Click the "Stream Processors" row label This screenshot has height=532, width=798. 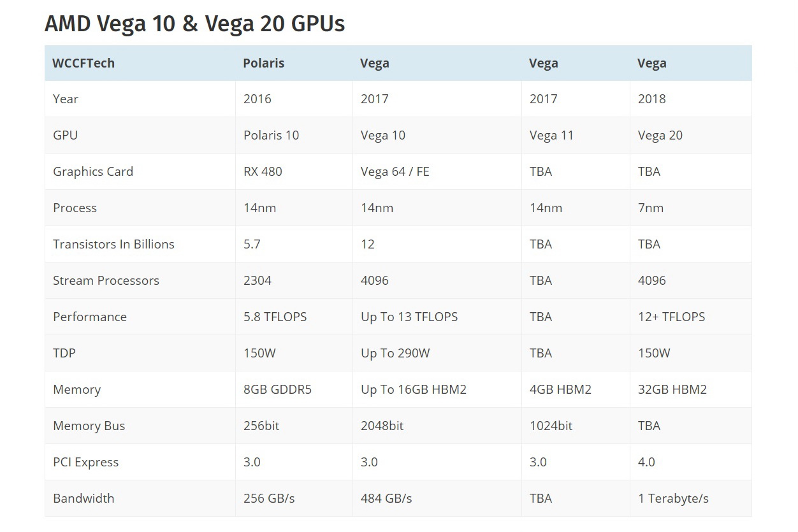tap(106, 280)
